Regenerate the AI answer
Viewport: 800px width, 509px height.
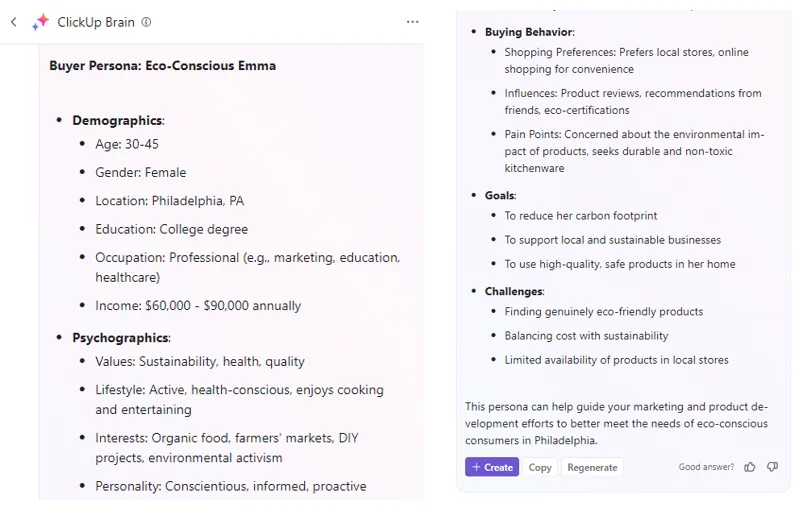(x=592, y=467)
